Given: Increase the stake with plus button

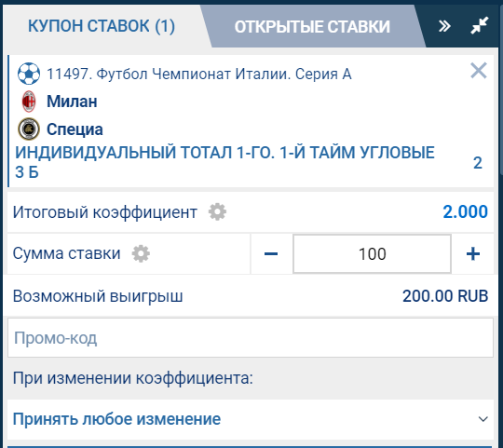Looking at the screenshot, I should tap(473, 253).
